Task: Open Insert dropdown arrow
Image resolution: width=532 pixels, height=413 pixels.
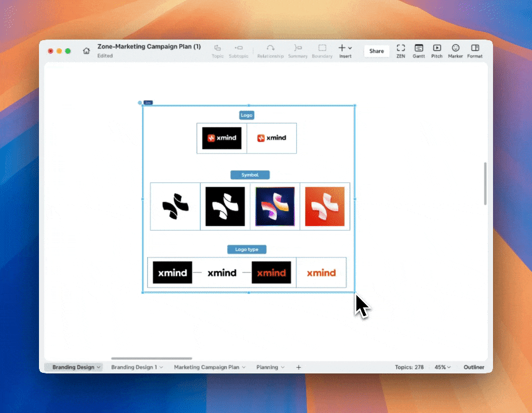Action: tap(350, 48)
